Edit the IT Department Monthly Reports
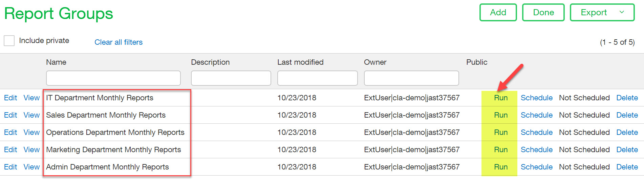 click(x=10, y=98)
